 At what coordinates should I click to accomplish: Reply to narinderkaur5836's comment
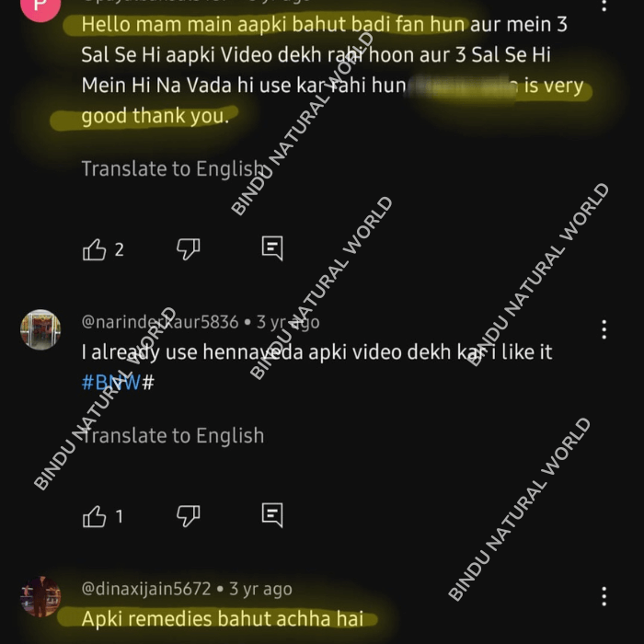(x=272, y=515)
